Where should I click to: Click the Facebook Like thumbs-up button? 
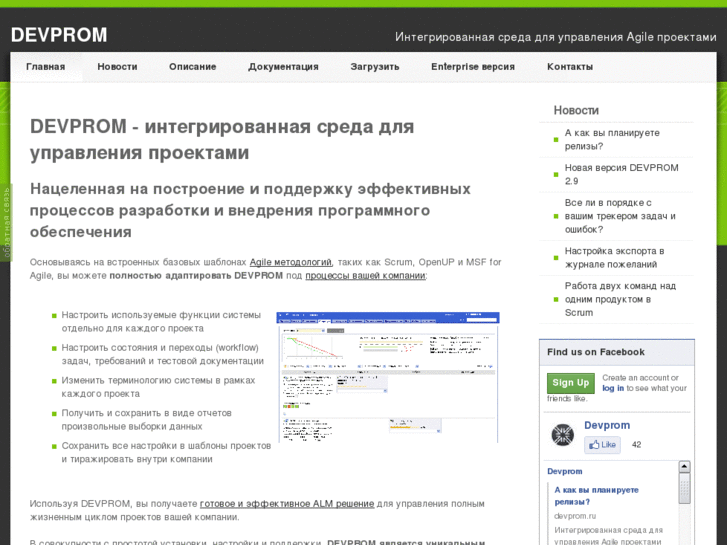click(602, 445)
